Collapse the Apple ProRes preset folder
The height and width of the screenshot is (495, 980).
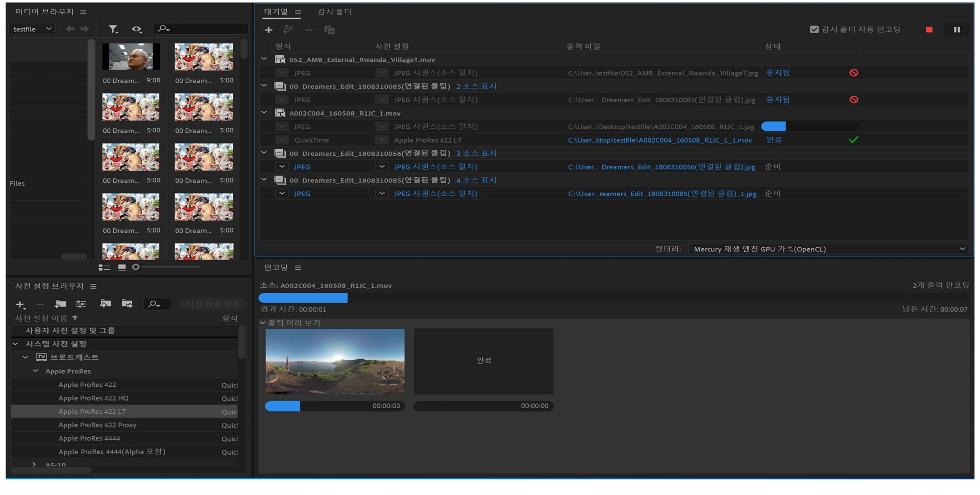35,371
